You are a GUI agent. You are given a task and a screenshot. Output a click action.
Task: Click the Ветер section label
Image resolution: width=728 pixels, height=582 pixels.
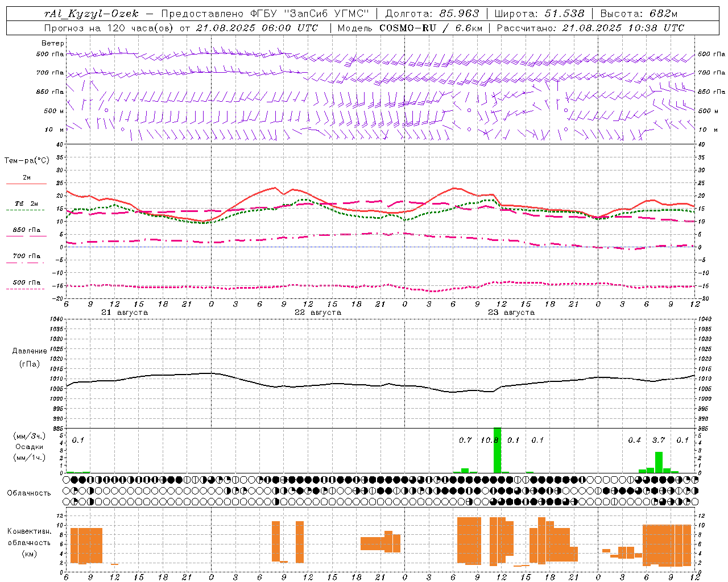(x=52, y=43)
